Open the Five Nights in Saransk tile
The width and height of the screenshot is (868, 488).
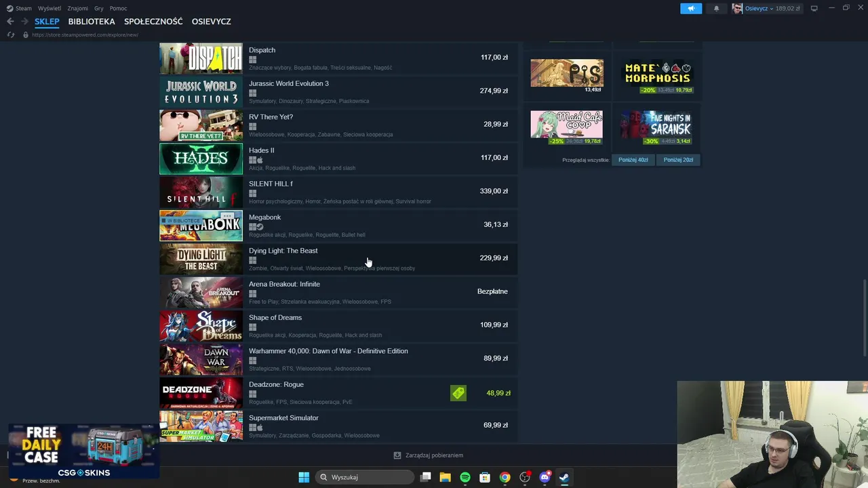point(657,127)
